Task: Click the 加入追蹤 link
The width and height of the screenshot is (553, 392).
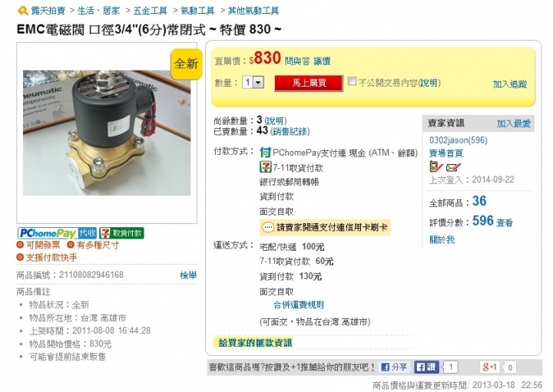Action: 510,84
